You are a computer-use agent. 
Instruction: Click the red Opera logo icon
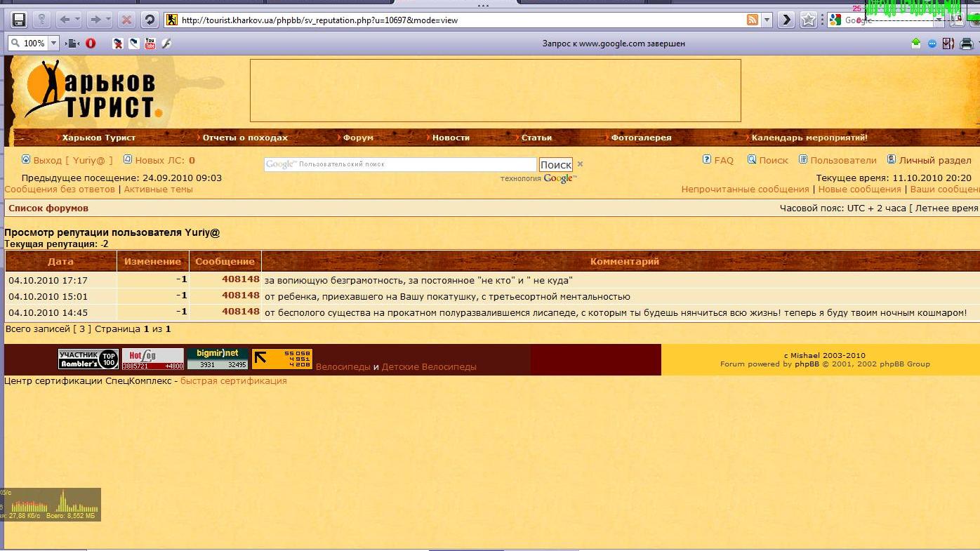91,44
